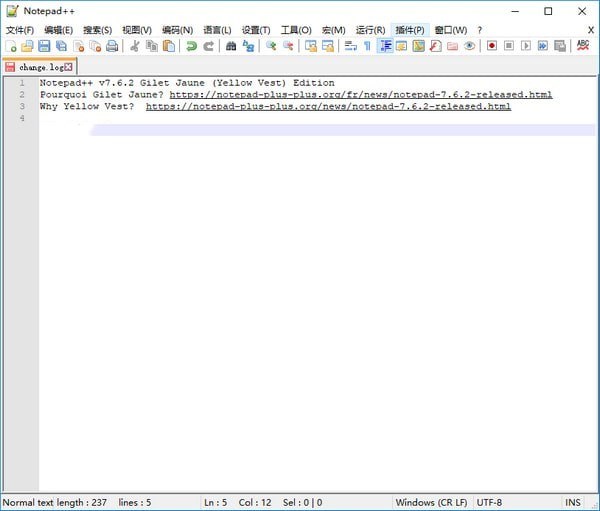The height and width of the screenshot is (511, 600).
Task: Click the Windows (CR LF) status field
Action: [x=431, y=502]
